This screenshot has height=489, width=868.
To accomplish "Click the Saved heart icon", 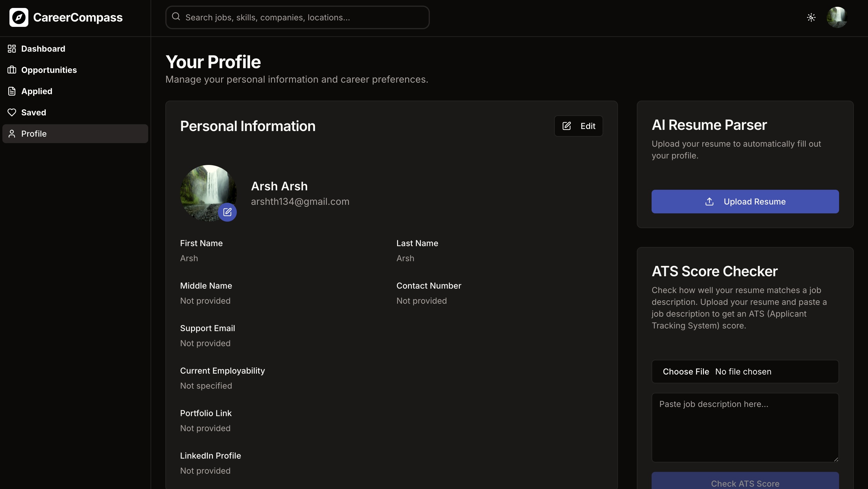I will (x=12, y=112).
